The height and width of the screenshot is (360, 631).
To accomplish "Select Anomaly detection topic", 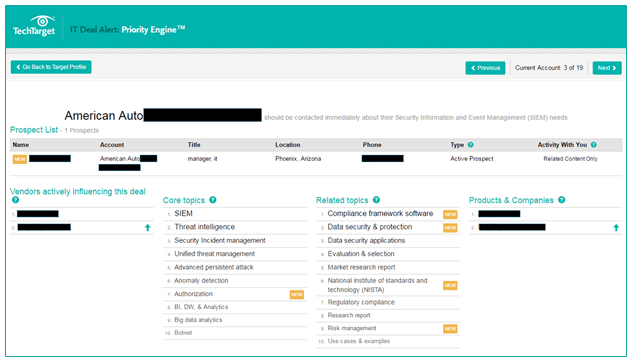I will pos(201,281).
